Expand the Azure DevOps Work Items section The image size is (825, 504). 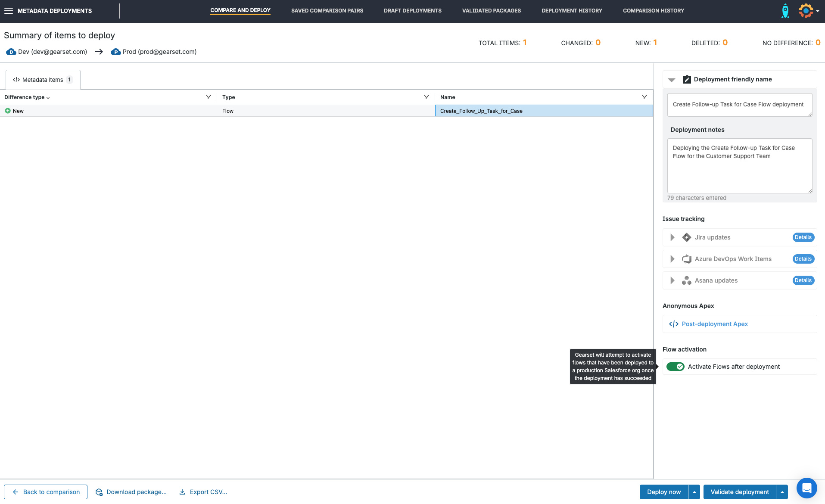(672, 259)
